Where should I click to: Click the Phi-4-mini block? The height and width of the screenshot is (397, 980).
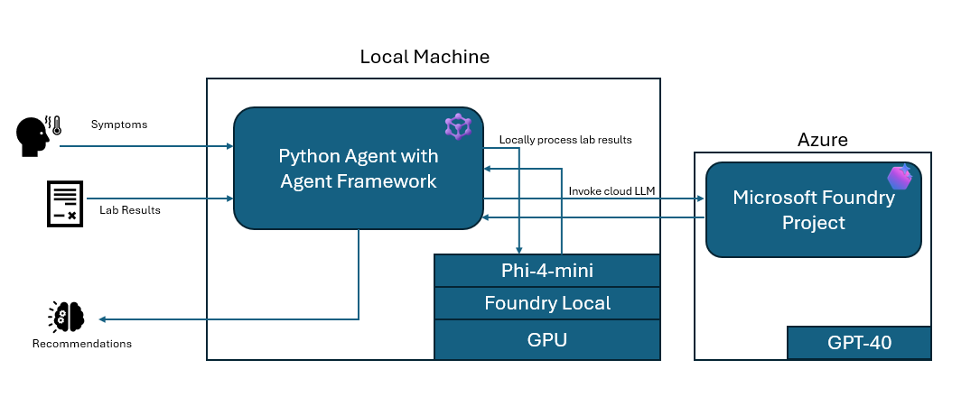coord(547,271)
